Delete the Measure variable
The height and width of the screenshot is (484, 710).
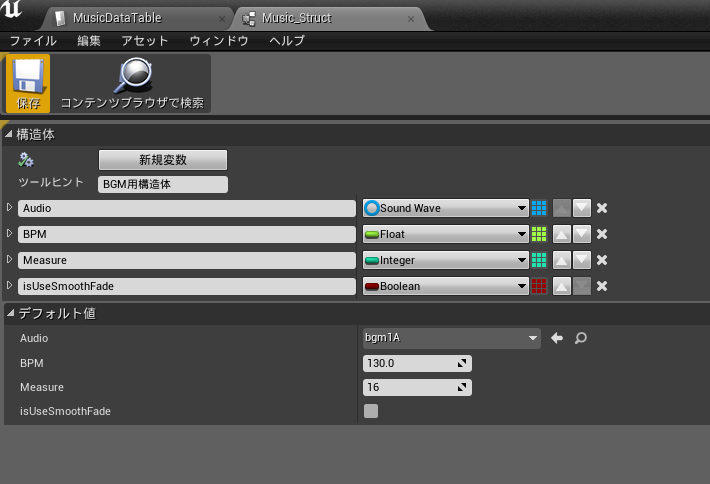[x=602, y=260]
